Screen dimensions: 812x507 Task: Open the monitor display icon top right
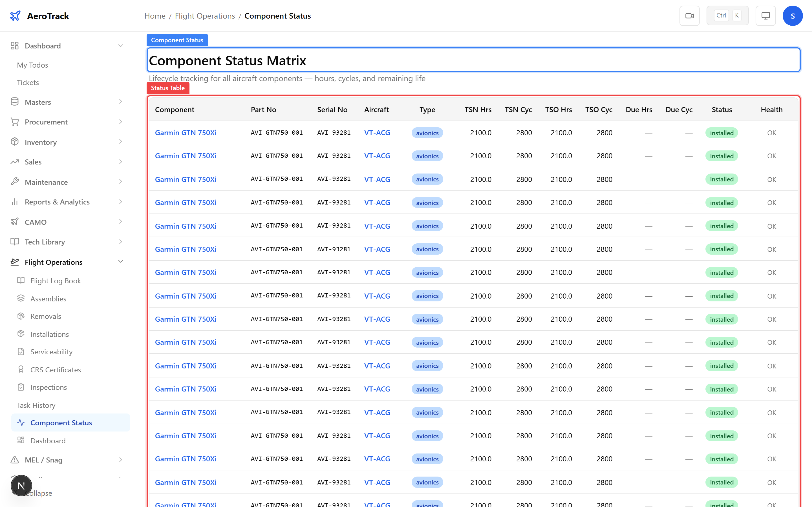coord(765,15)
